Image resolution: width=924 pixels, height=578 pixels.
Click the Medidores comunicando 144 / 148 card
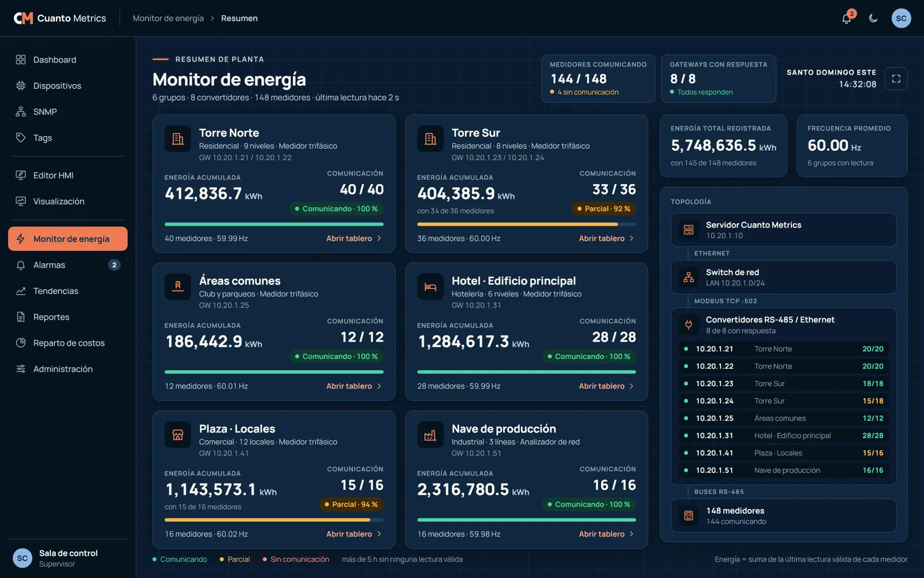(x=598, y=79)
